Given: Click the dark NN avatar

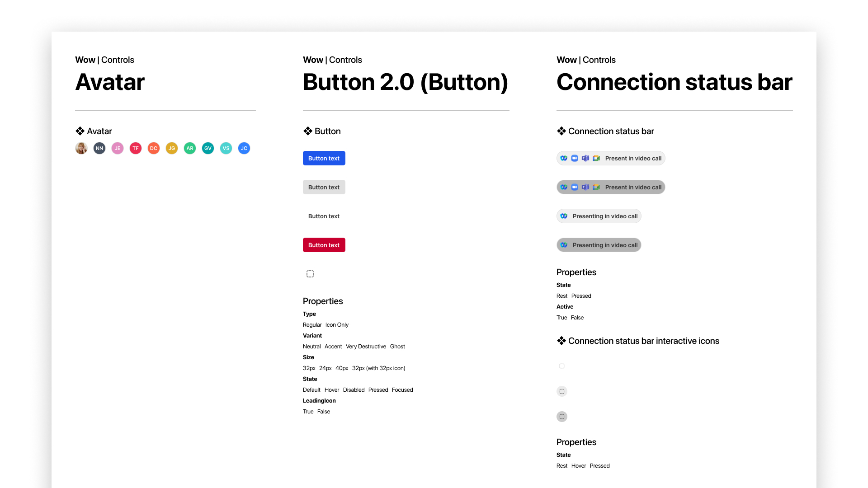Looking at the screenshot, I should coord(99,148).
